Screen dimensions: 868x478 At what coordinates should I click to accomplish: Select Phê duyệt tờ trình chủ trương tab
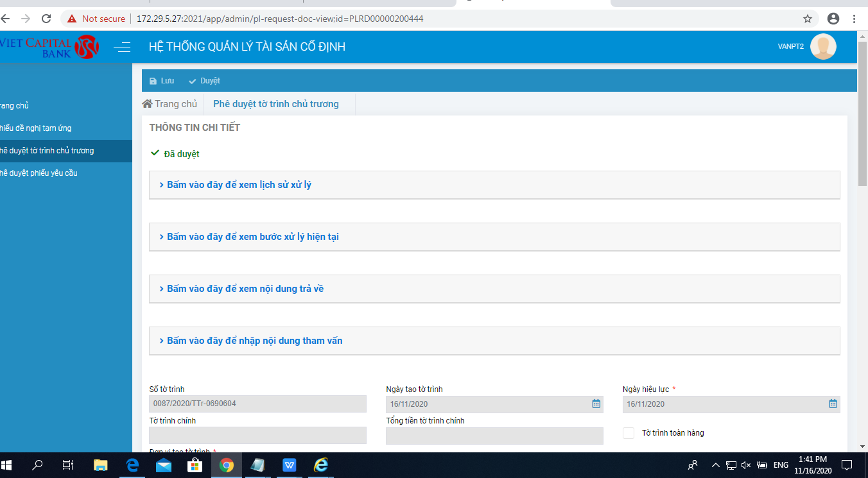[276, 104]
